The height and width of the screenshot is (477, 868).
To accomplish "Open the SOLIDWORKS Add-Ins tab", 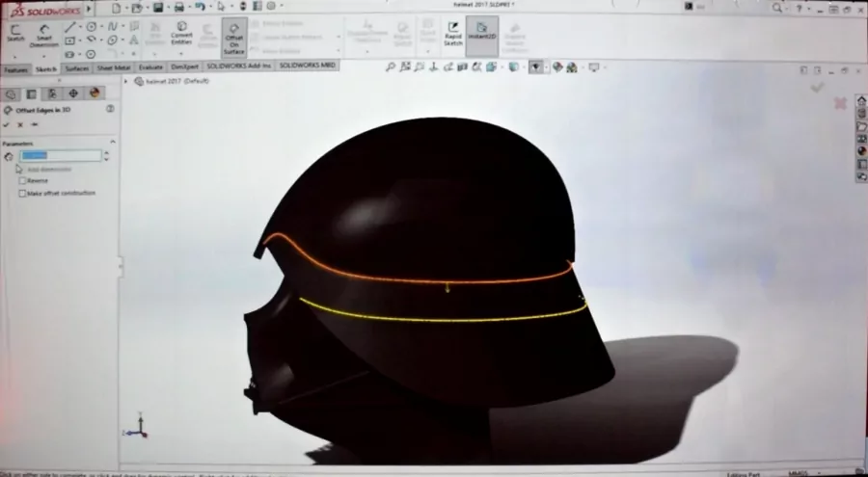I will coord(239,66).
